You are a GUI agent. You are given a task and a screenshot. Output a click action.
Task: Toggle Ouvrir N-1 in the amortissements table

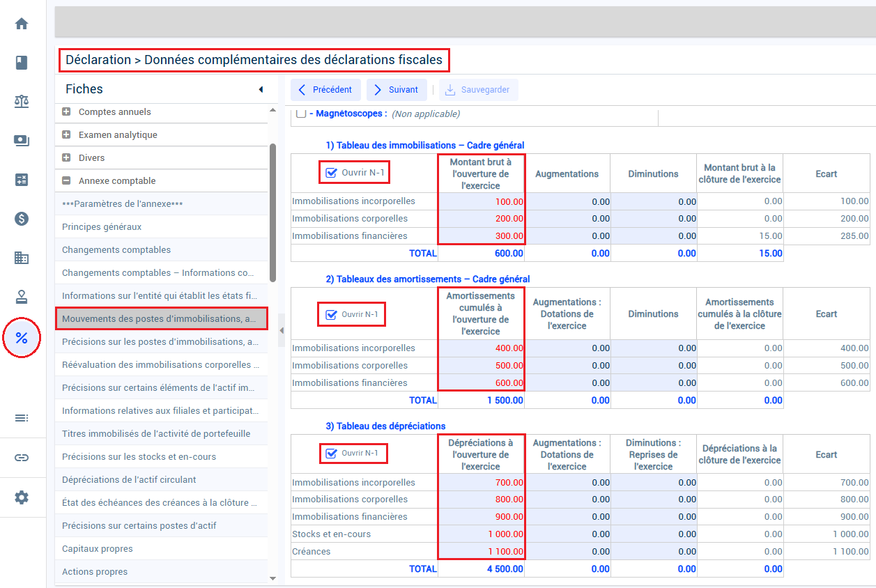332,314
